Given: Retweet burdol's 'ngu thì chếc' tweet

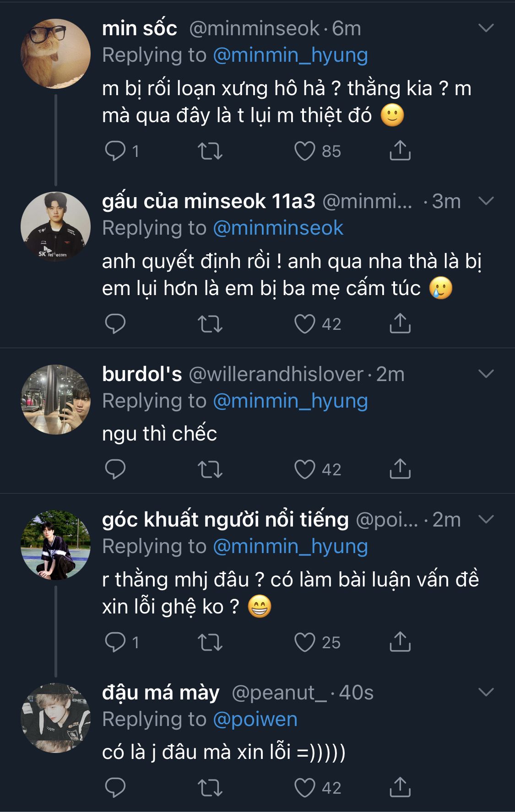Looking at the screenshot, I should click(x=210, y=469).
